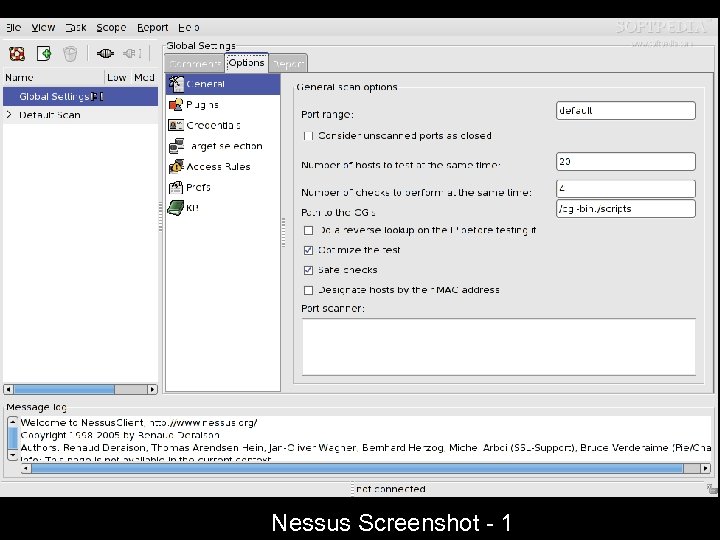Expand the Default Scan tree node
This screenshot has height=540, width=720.
pyautogui.click(x=9, y=114)
